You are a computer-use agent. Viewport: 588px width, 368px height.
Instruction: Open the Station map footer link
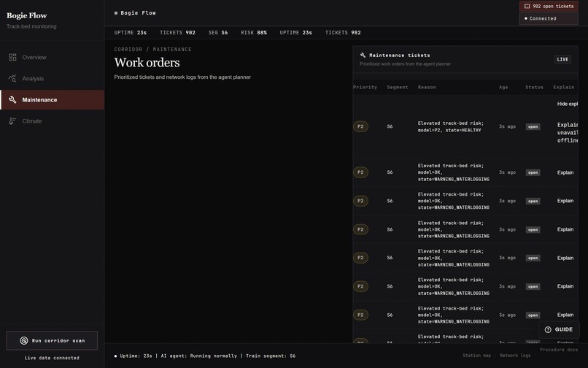pyautogui.click(x=476, y=356)
